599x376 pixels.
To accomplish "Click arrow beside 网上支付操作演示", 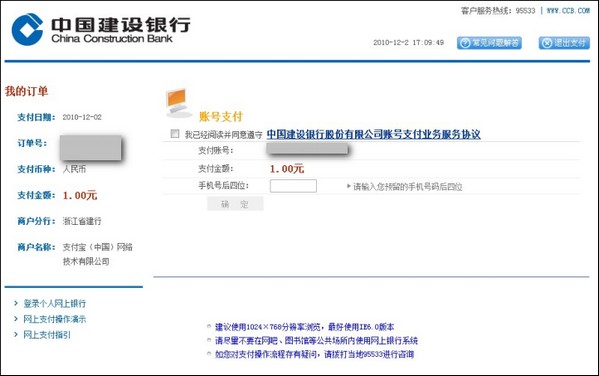I will 16,319.
